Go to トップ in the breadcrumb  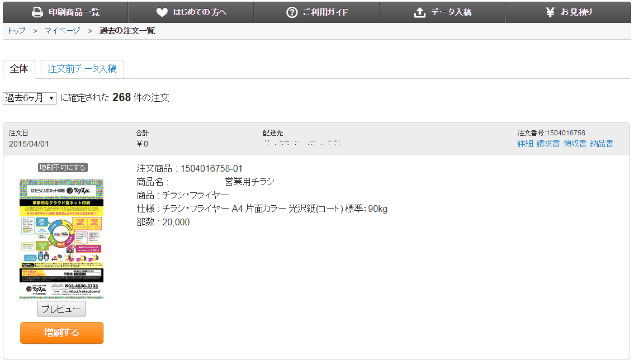(x=16, y=31)
